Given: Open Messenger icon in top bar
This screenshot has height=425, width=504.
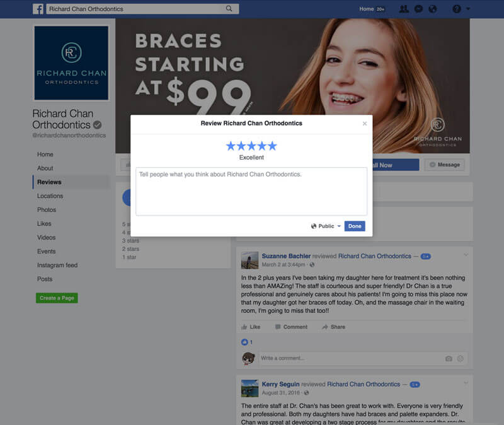Looking at the screenshot, I should pos(418,9).
